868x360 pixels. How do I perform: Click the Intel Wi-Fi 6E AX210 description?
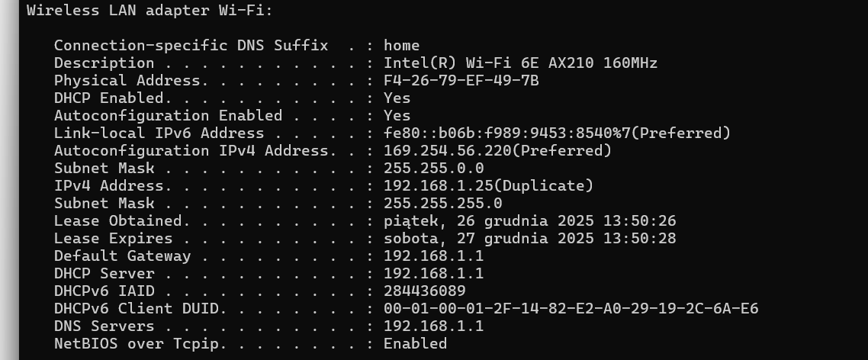pos(520,63)
